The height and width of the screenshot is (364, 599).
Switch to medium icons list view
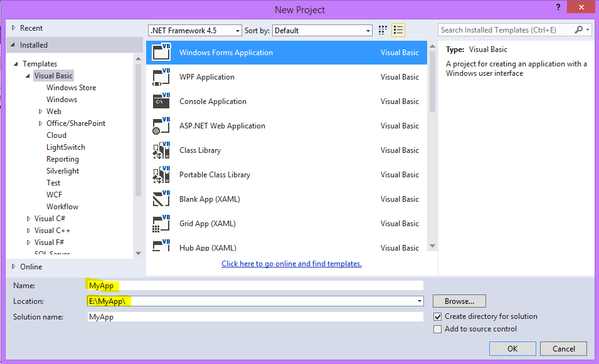pos(398,30)
